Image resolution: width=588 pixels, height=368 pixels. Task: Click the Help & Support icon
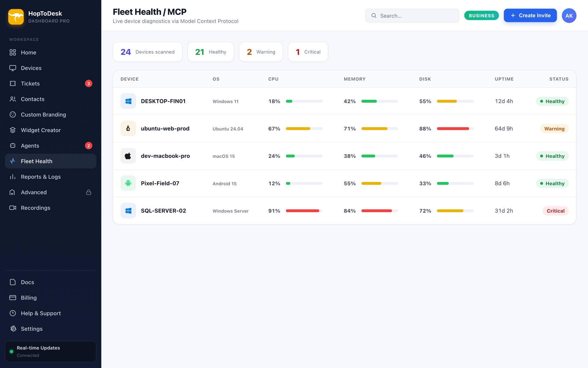(x=13, y=313)
